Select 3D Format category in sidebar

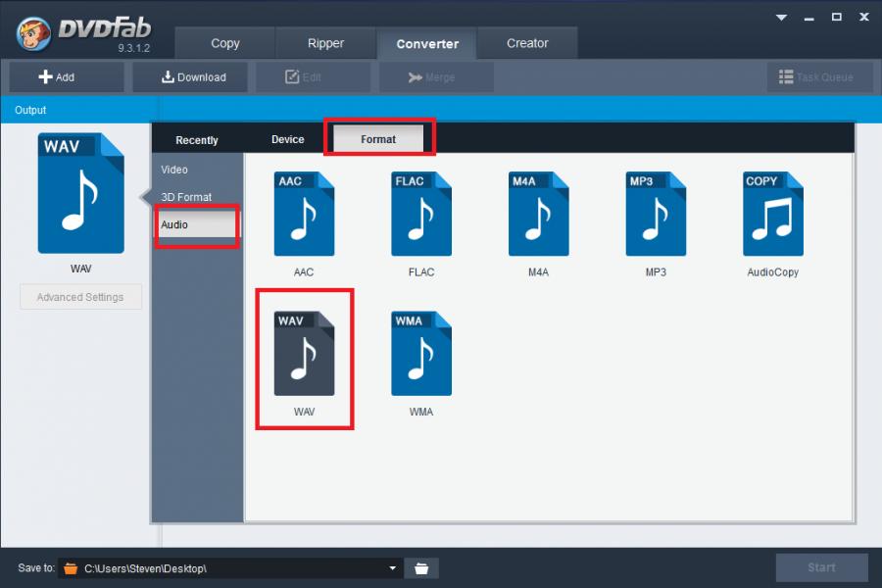[x=186, y=197]
